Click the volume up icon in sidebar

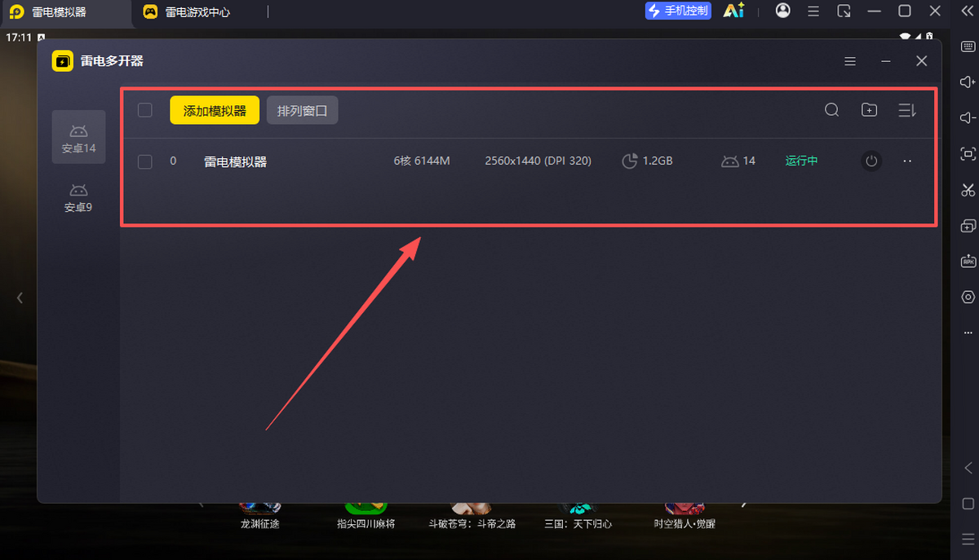pos(968,82)
